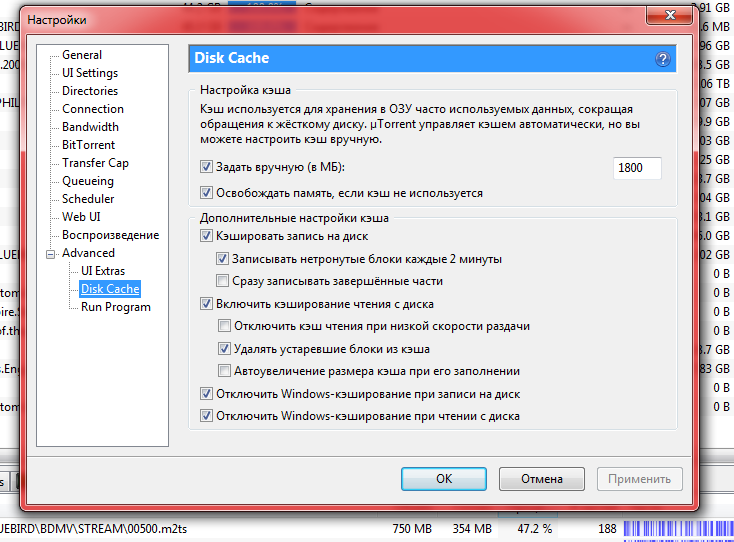Image resolution: width=734 pixels, height=542 pixels.
Task: Click the 750 MB size cell in background
Action: (412, 529)
